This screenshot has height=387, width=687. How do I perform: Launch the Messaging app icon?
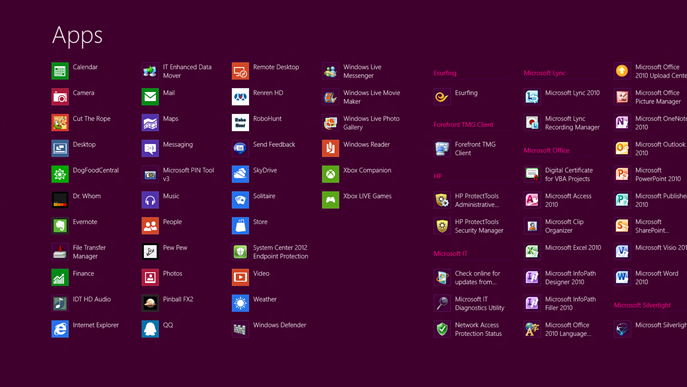pos(150,149)
